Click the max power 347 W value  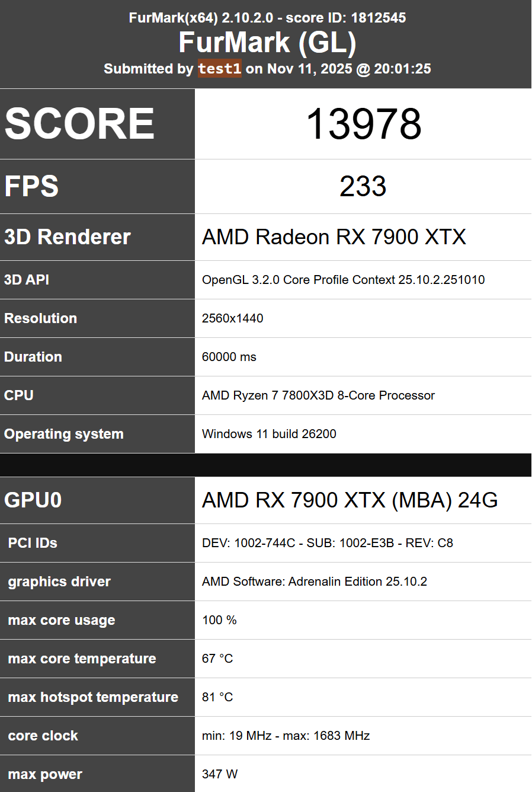[220, 774]
